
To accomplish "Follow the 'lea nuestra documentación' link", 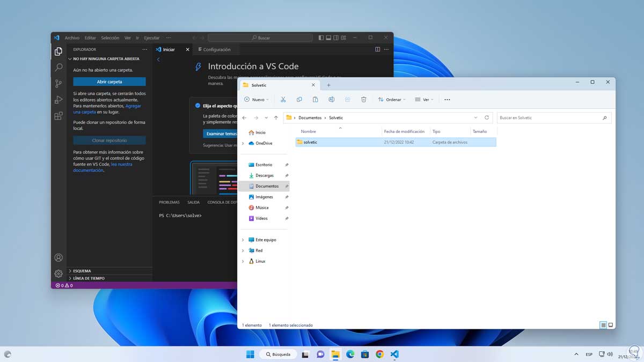I will click(102, 167).
